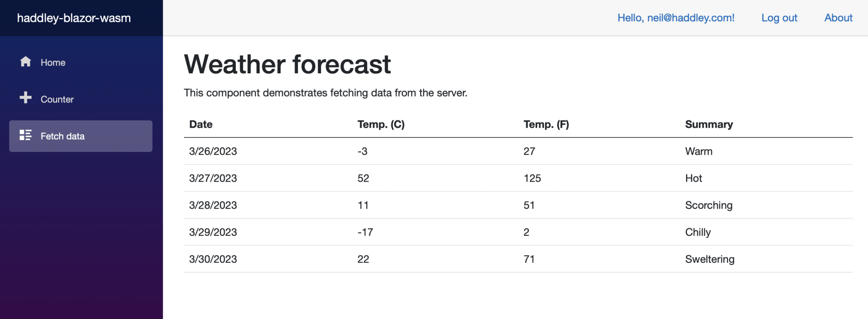Screen dimensions: 868x319
Task: Open the Home navigation item
Action: click(x=53, y=62)
